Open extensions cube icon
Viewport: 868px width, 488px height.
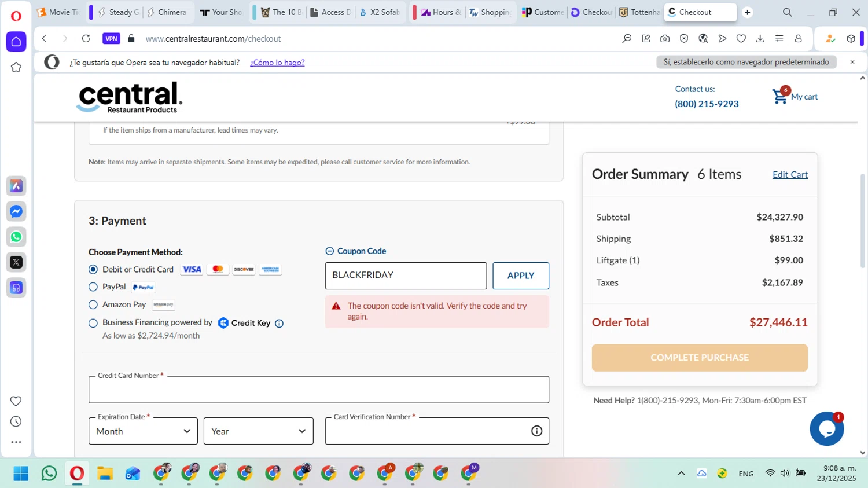coord(851,39)
